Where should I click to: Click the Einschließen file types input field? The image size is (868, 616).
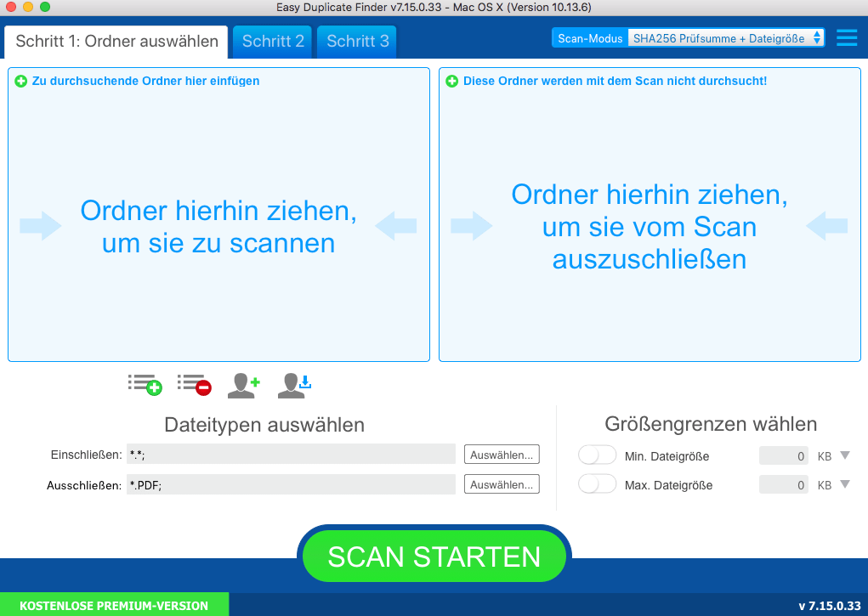point(291,455)
